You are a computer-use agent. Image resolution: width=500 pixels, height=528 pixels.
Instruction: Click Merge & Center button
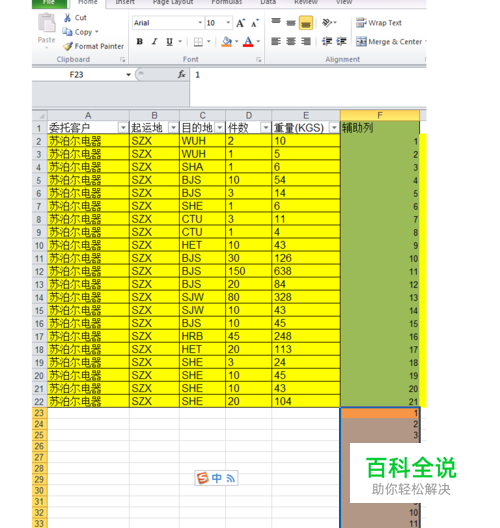coord(389,42)
